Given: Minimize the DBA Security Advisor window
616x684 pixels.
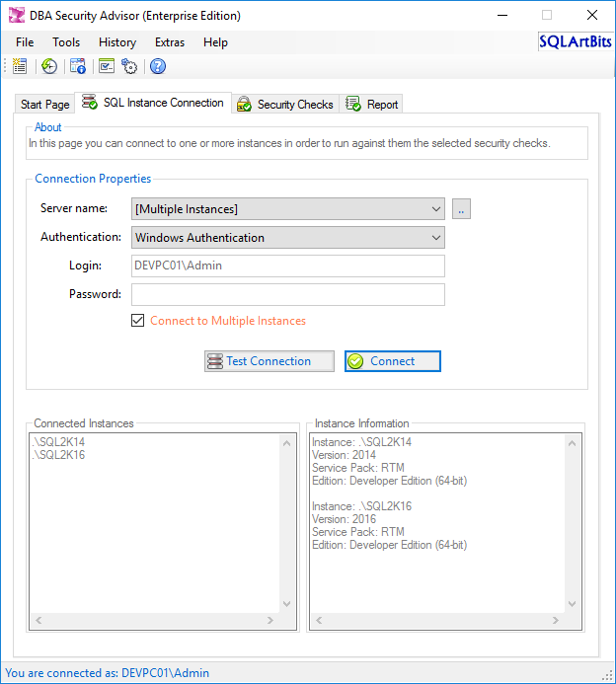Looking at the screenshot, I should coord(502,15).
